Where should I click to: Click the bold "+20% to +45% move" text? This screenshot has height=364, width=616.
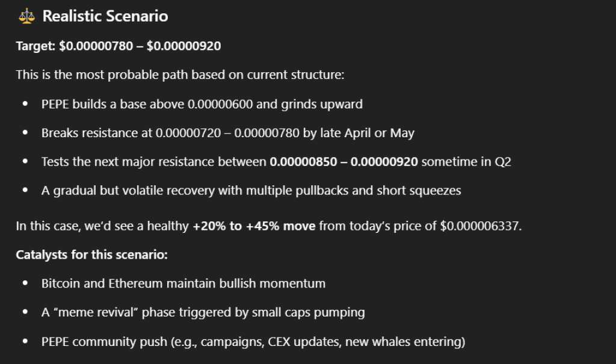click(254, 226)
